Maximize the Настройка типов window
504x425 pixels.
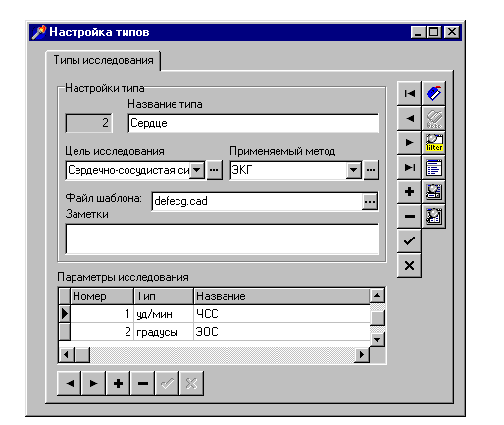433,32
